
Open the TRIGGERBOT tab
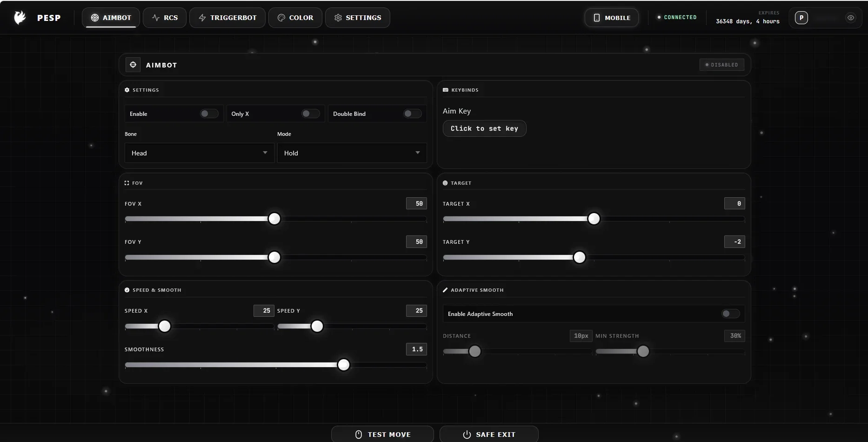[227, 18]
